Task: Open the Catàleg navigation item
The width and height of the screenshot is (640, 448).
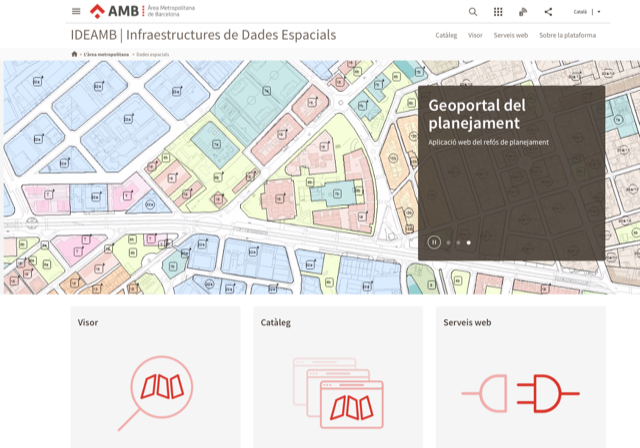Action: pos(446,35)
